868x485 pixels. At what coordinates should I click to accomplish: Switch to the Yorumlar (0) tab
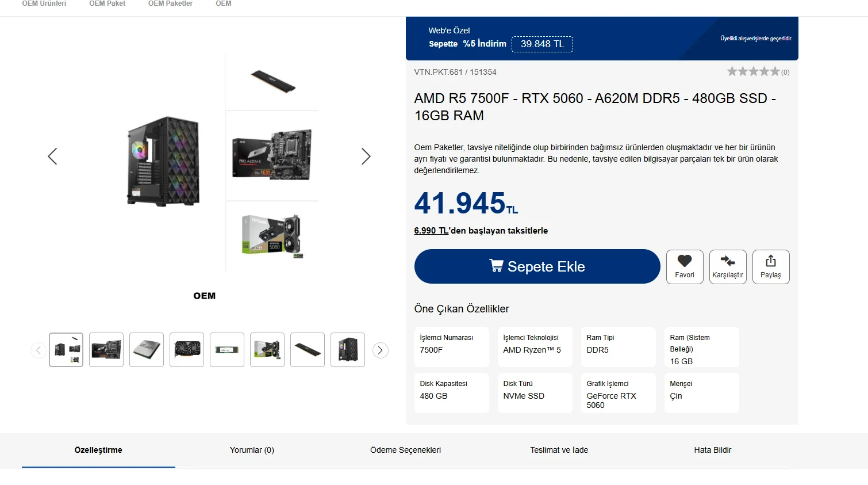252,450
